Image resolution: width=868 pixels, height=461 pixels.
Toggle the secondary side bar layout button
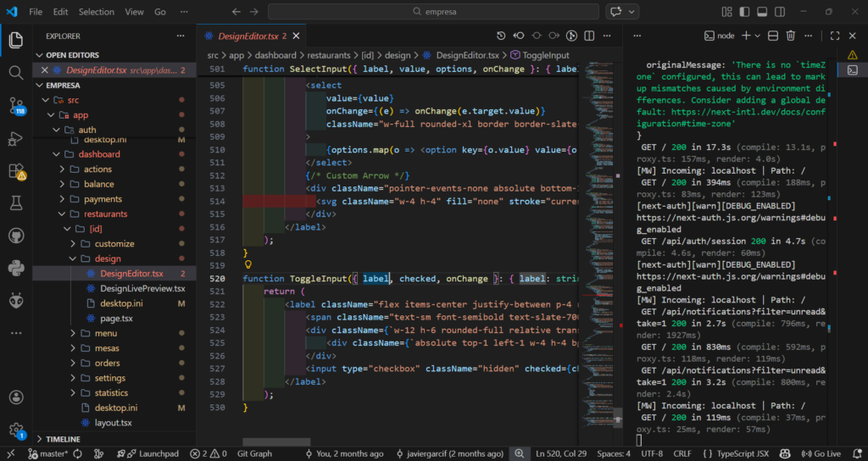[781, 12]
